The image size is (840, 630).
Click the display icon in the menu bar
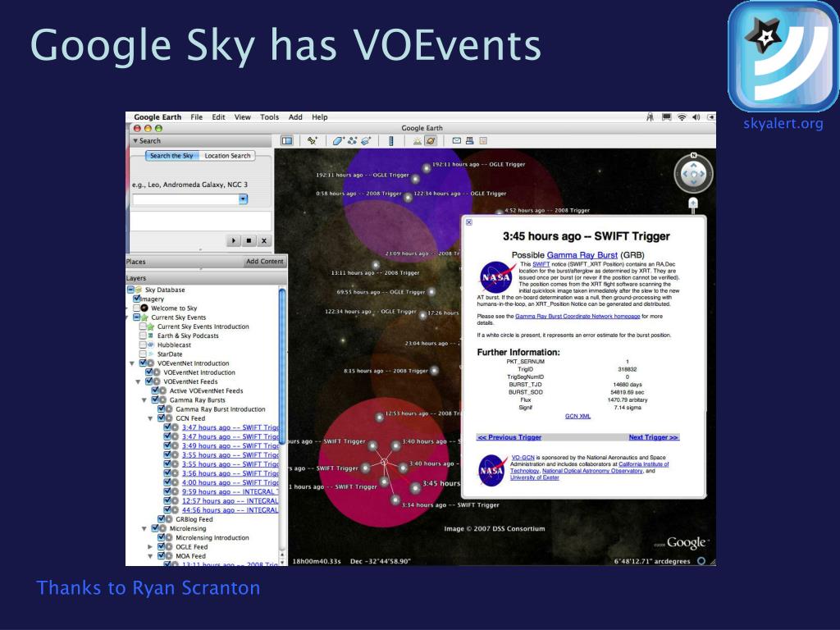[666, 117]
